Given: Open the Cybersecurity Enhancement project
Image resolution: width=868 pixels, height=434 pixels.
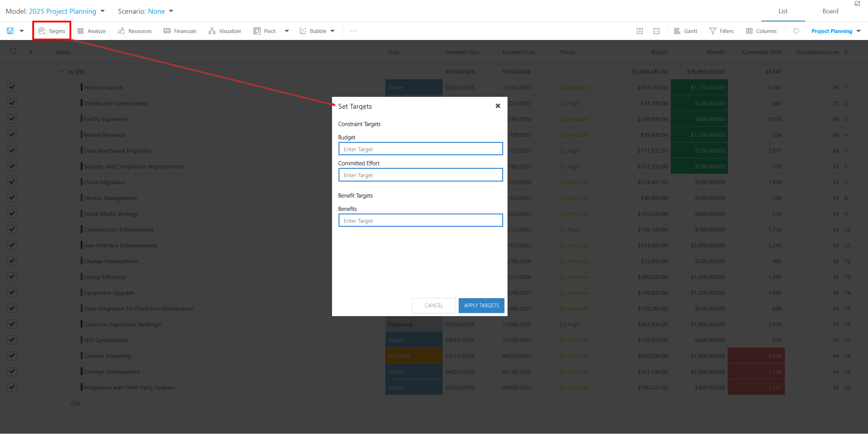Looking at the screenshot, I should tap(118, 229).
